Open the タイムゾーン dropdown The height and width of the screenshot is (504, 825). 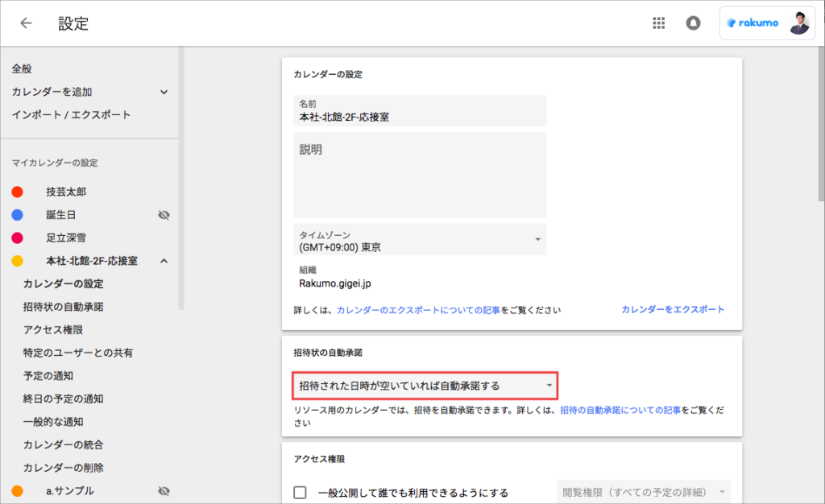coord(420,240)
